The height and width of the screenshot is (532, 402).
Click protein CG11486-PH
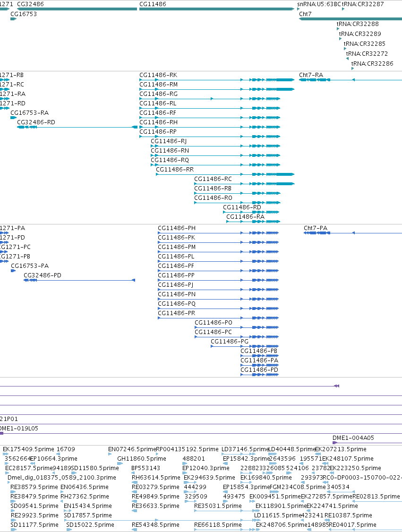point(218,233)
